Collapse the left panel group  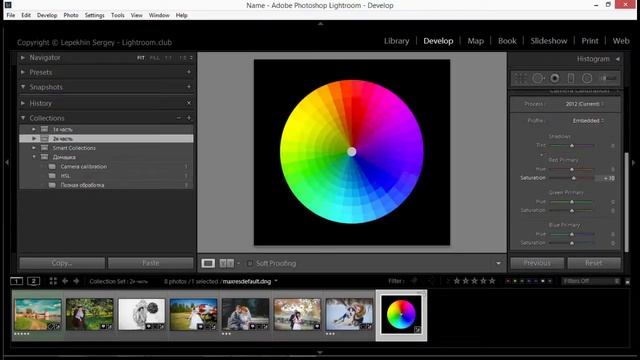tap(7, 162)
